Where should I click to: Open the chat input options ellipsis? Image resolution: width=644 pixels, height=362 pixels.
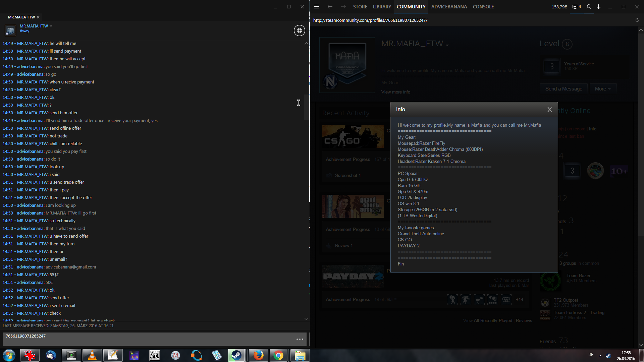[x=300, y=339]
